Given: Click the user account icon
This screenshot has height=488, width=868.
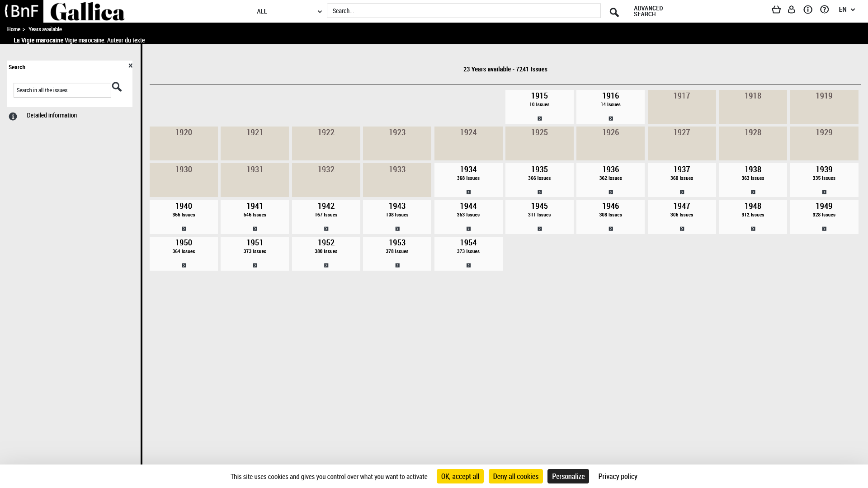Looking at the screenshot, I should click(791, 9).
